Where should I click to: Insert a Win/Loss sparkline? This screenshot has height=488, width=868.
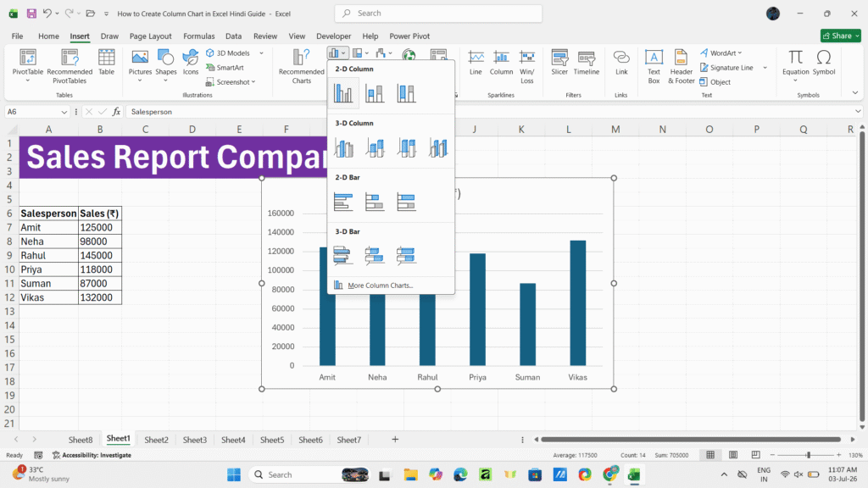click(x=527, y=66)
